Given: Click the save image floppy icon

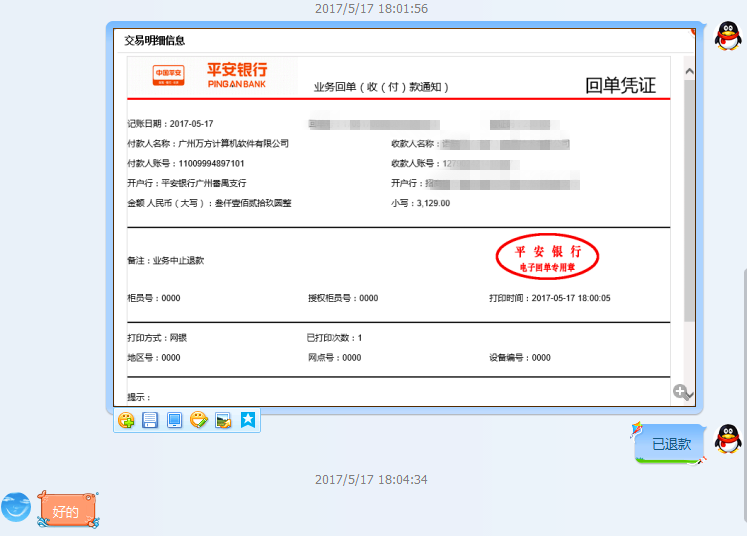Looking at the screenshot, I should [x=150, y=420].
